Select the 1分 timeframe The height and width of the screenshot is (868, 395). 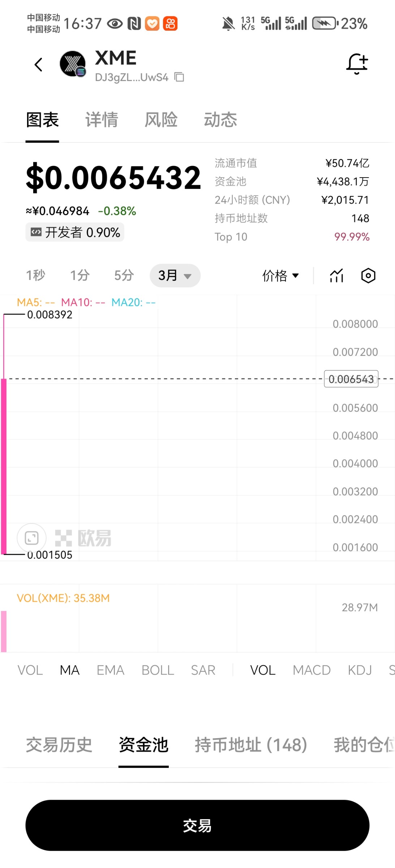click(80, 276)
